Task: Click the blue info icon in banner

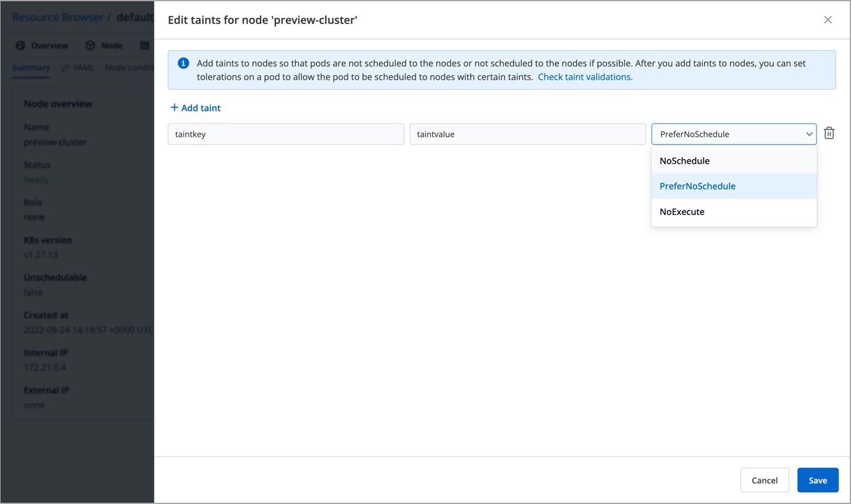Action: click(x=183, y=63)
